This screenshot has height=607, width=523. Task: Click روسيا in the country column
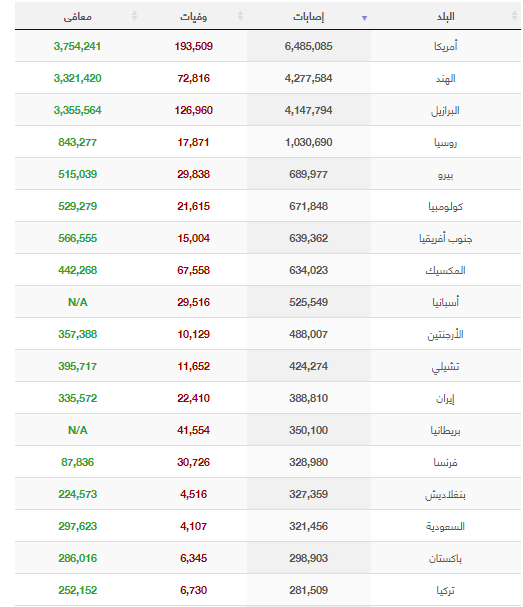click(x=446, y=142)
